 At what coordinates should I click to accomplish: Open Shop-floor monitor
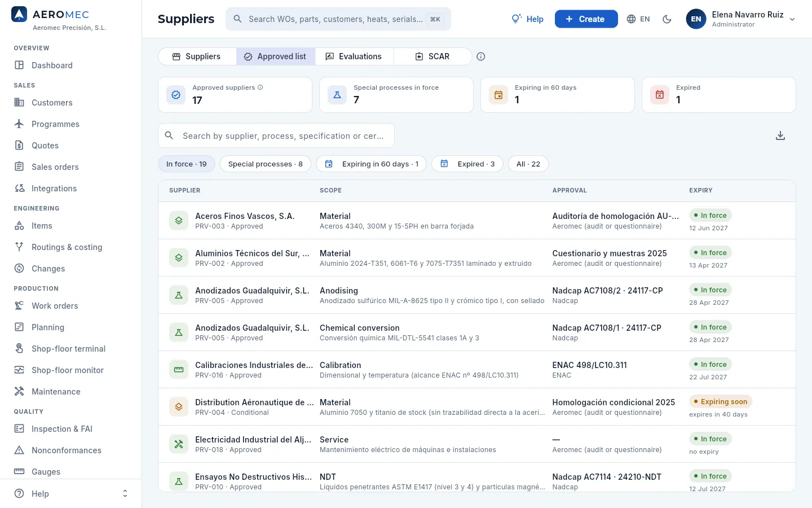tap(70, 370)
